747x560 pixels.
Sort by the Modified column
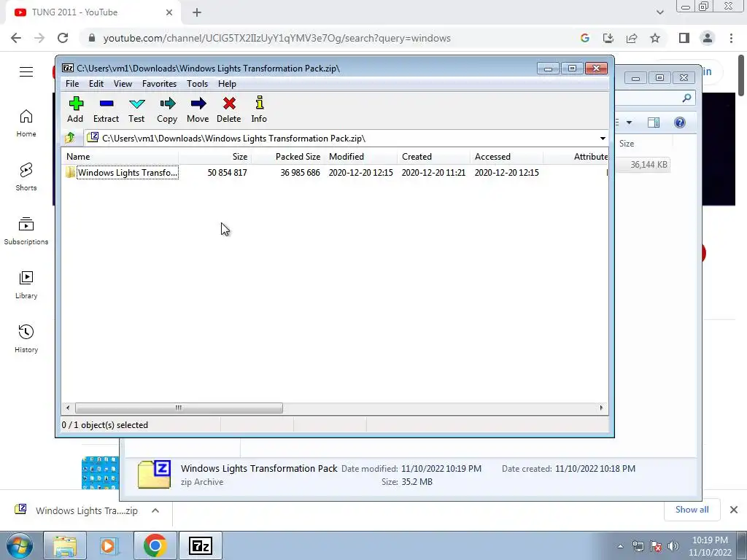(360, 157)
